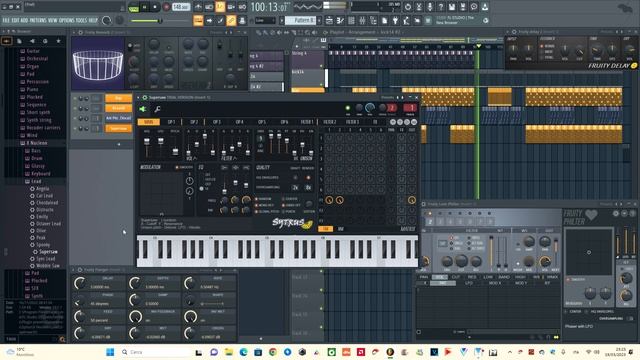The height and width of the screenshot is (360, 640).
Task: Click the question mark help icon at top right
Action: [x=441, y=7]
